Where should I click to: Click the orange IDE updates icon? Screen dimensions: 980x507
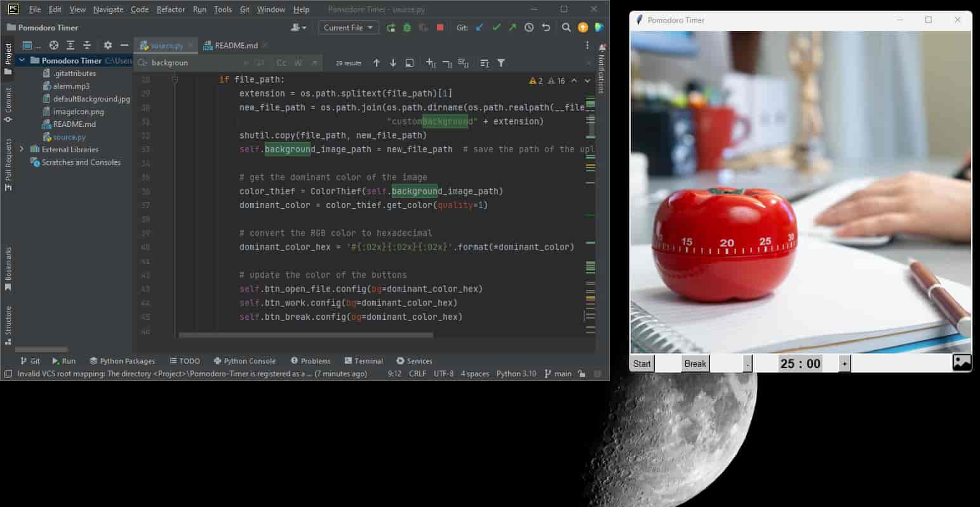click(583, 28)
